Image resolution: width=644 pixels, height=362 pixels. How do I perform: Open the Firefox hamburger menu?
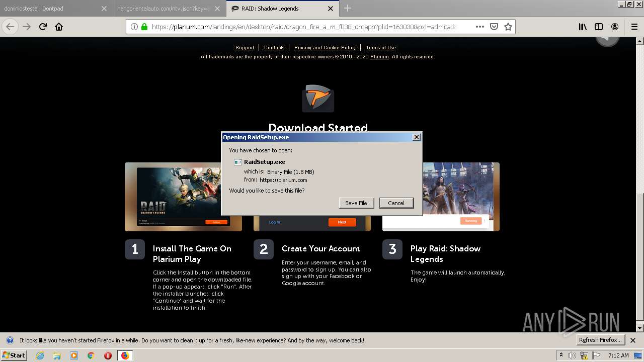[634, 27]
